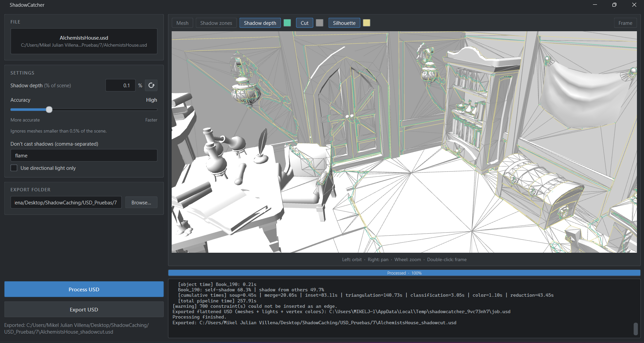The width and height of the screenshot is (644, 343).
Task: Click the '[total pipeline time] 257.91s' log line
Action: (217, 301)
